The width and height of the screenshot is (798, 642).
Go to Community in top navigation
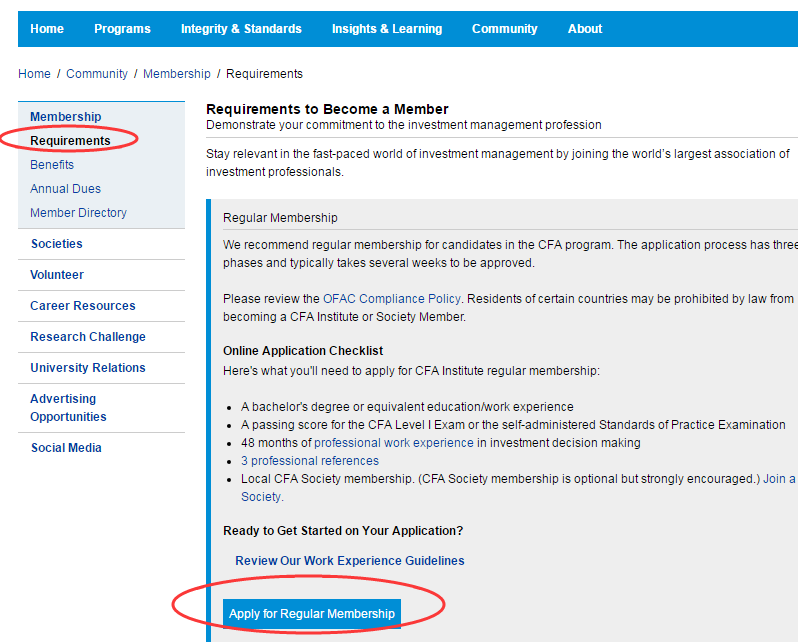click(x=504, y=29)
